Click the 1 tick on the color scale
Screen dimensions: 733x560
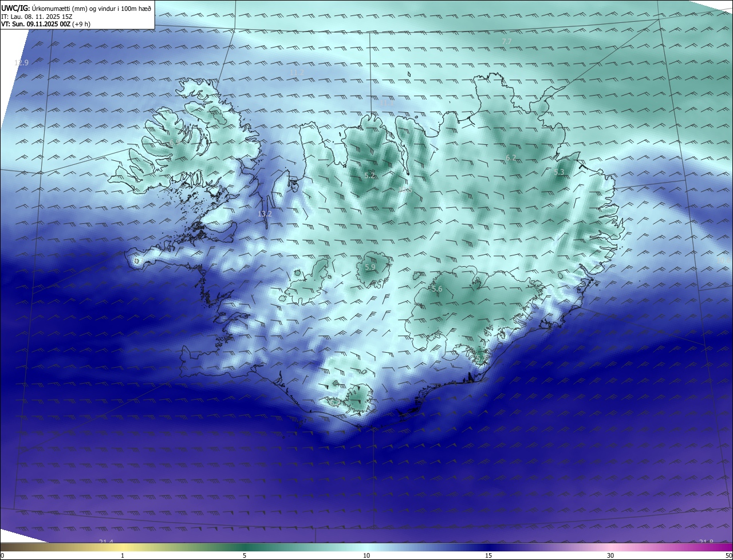pyautogui.click(x=123, y=555)
